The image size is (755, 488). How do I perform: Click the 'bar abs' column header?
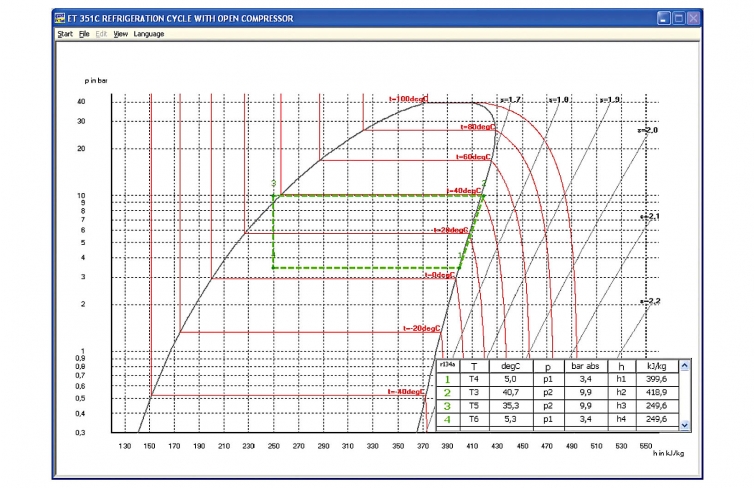584,366
